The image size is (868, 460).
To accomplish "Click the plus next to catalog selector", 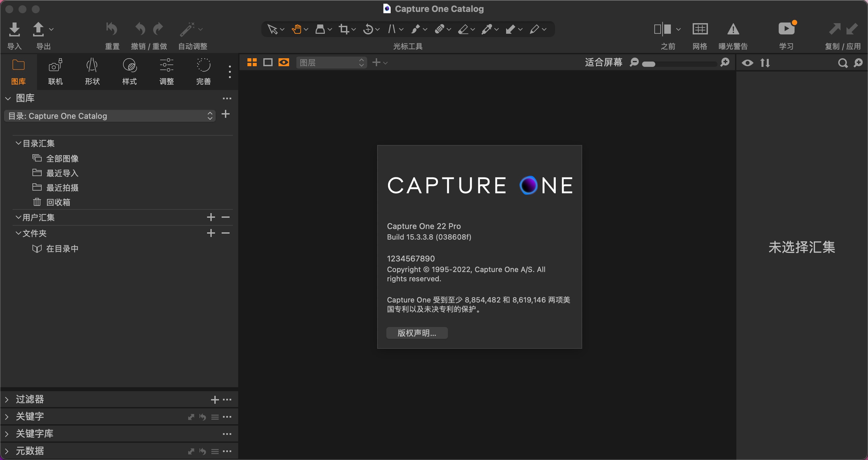I will 225,114.
